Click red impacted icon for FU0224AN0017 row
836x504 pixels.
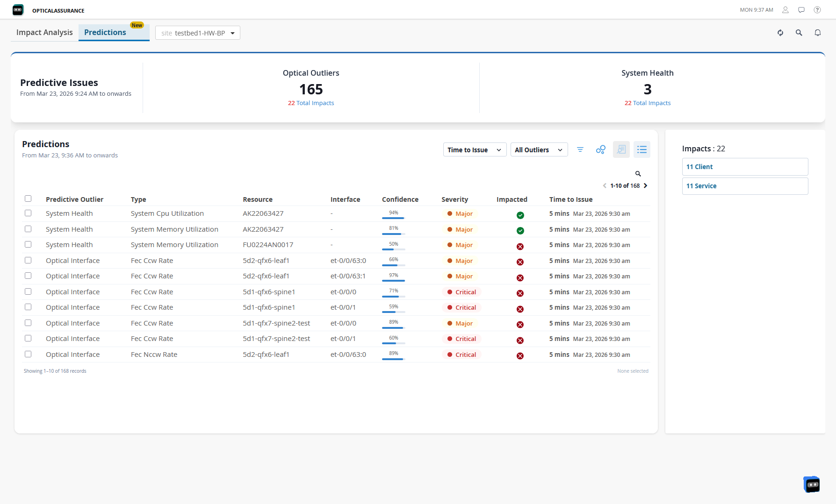520,247
